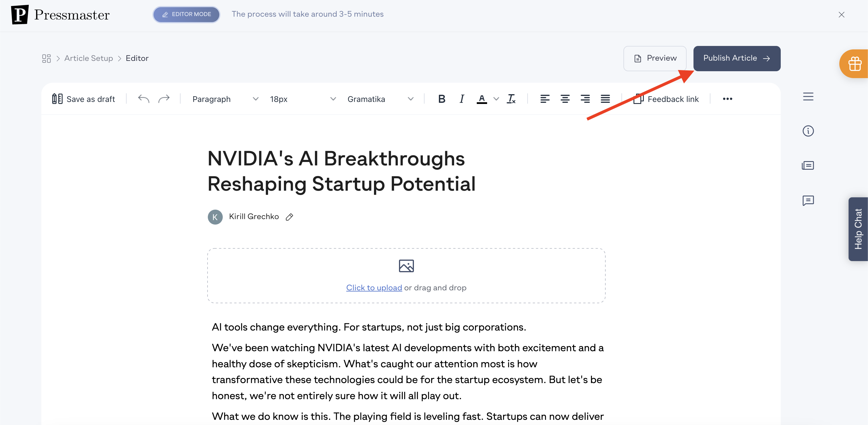The width and height of the screenshot is (868, 425).
Task: Click the Pressmaster logo
Action: pos(60,14)
